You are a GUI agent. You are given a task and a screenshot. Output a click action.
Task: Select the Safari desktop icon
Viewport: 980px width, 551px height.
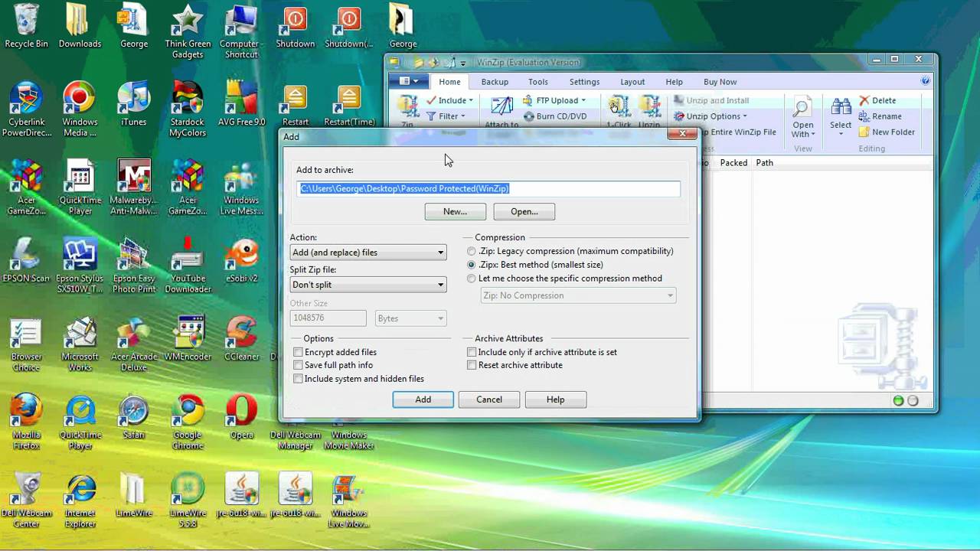pos(133,418)
